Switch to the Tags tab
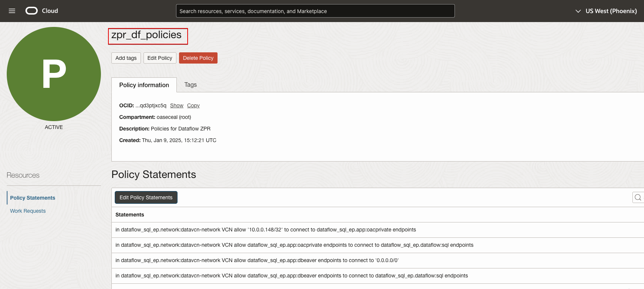The height and width of the screenshot is (289, 644). (x=190, y=85)
